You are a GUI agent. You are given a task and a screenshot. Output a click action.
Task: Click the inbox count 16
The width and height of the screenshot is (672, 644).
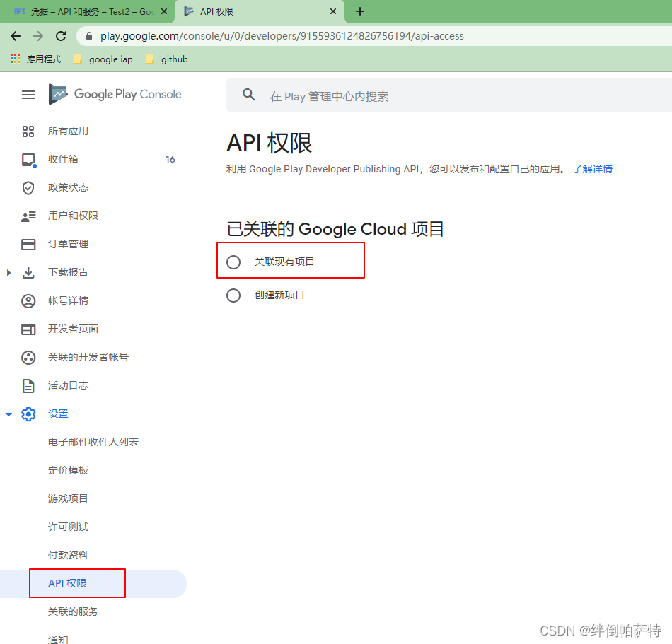coord(170,159)
